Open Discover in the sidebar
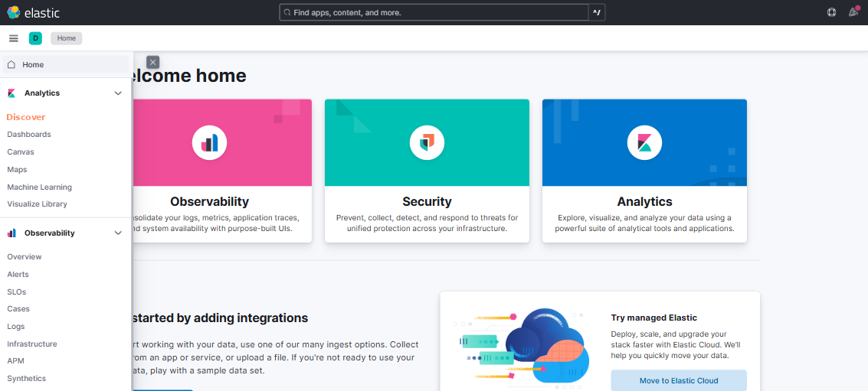 coord(26,117)
